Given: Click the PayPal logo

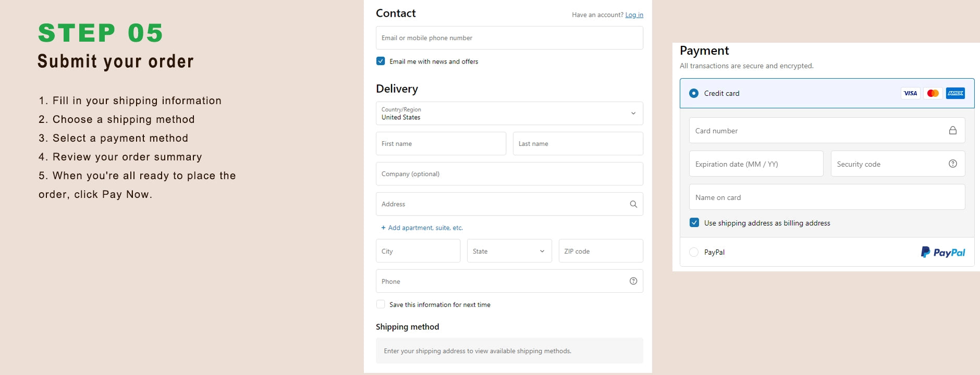Looking at the screenshot, I should (942, 252).
